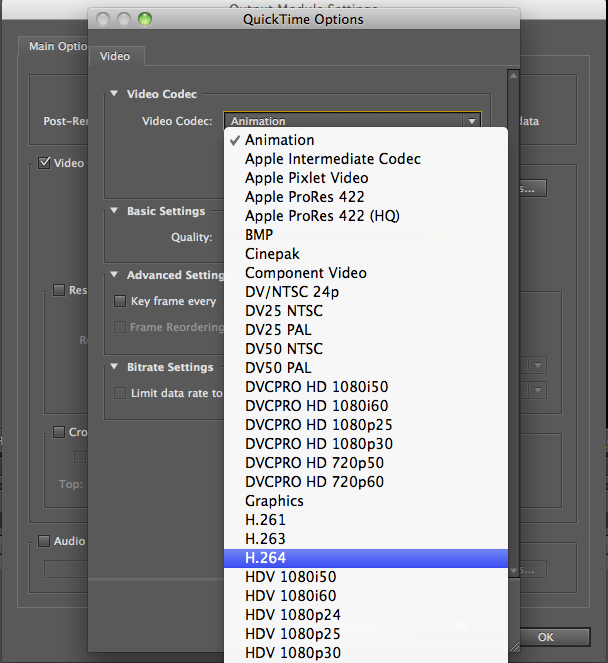Viewport: 608px width, 663px height.
Task: Select DVCPRO HD 720p60
Action: (x=366, y=482)
